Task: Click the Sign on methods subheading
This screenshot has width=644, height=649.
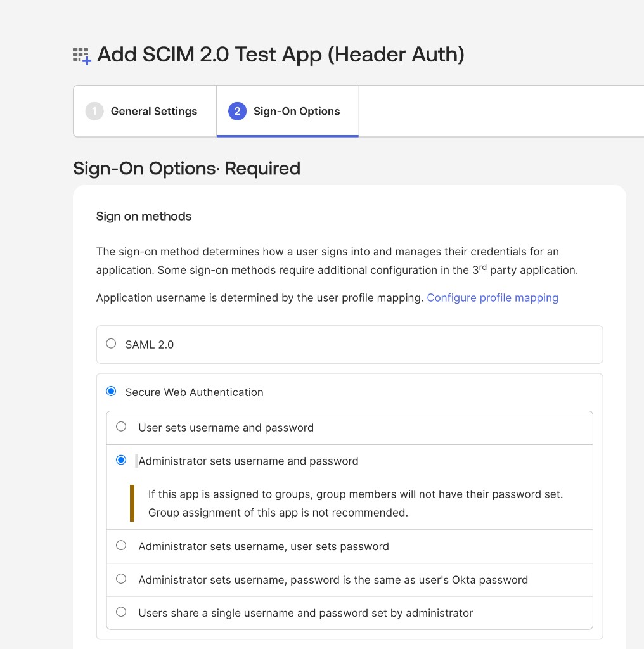Action: pyautogui.click(x=144, y=216)
